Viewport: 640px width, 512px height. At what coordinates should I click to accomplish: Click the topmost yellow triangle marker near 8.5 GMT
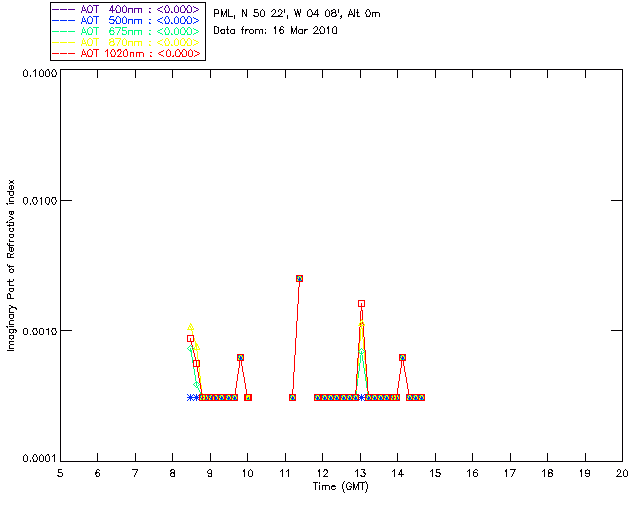[191, 327]
